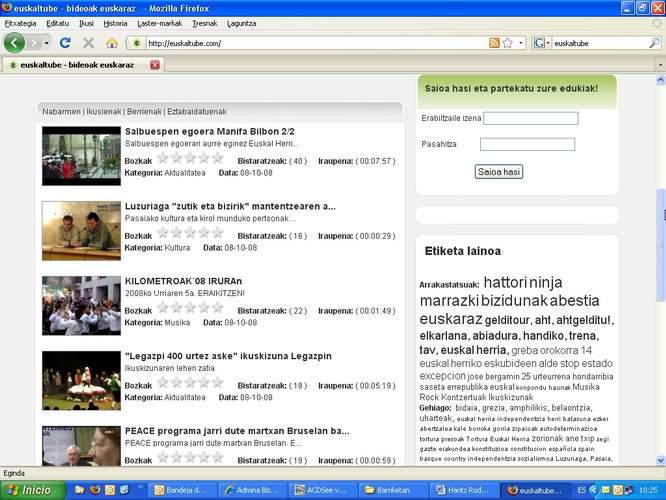Open PEACE programa jarri dute video title

pos(237,430)
